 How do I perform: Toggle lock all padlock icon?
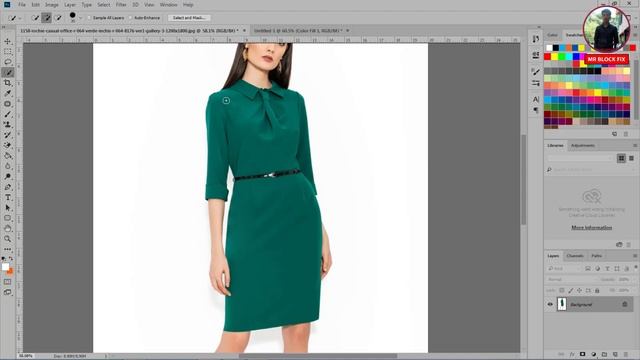597,291
